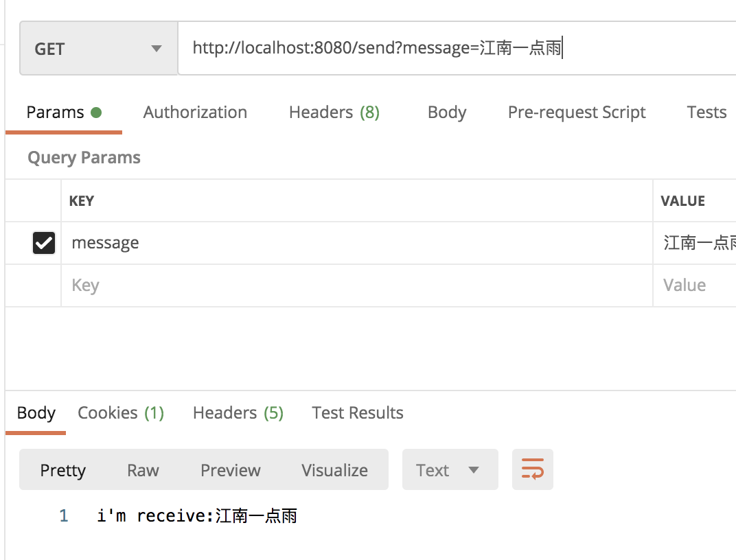Show the Test Results tab
The height and width of the screenshot is (560, 736).
(357, 413)
